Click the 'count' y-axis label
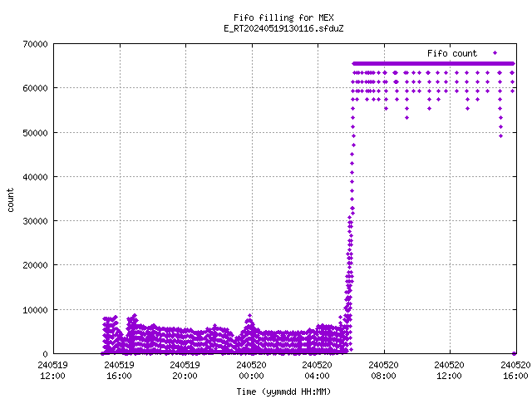 point(10,200)
